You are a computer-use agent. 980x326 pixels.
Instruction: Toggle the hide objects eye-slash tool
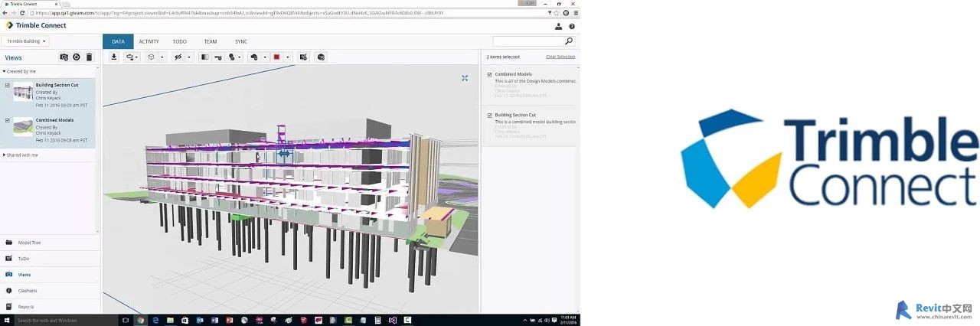(x=178, y=57)
